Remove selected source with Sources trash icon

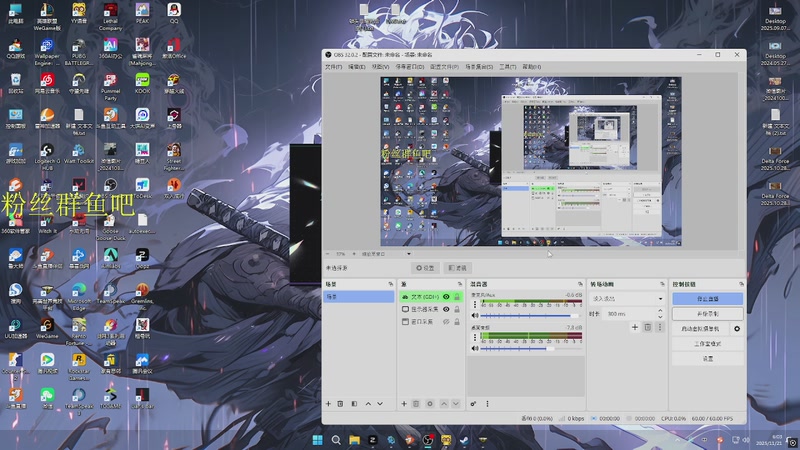click(x=416, y=404)
